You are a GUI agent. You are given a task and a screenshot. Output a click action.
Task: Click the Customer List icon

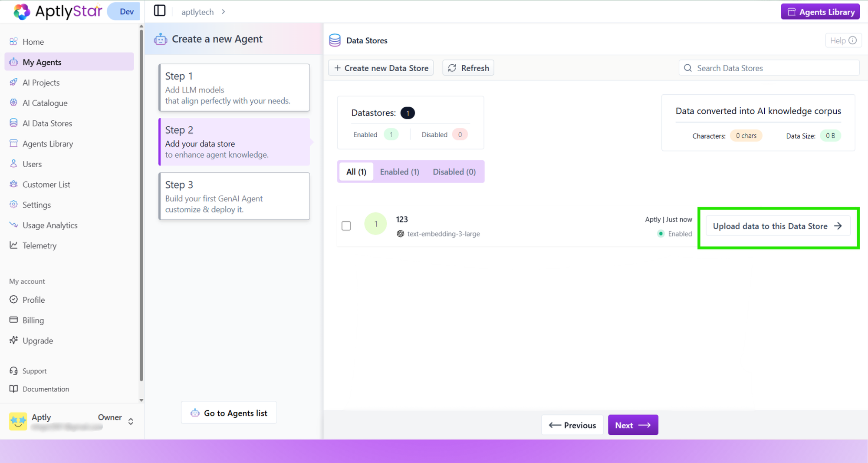[x=13, y=184]
